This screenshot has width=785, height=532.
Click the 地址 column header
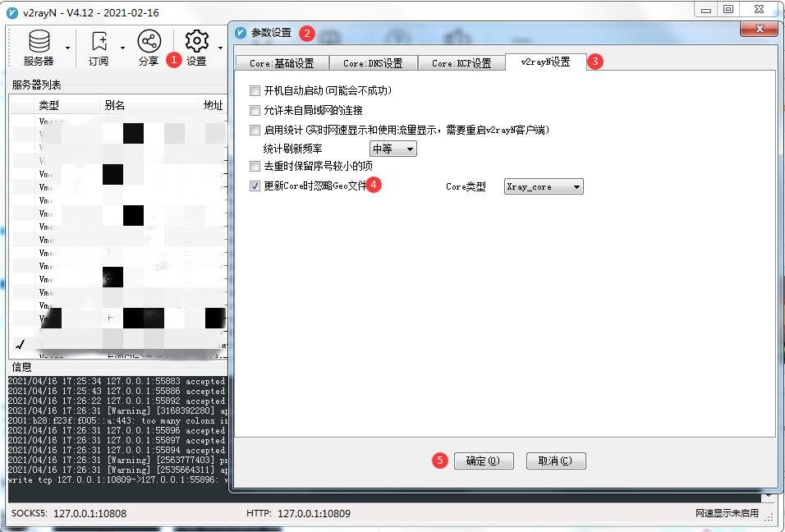[213, 105]
